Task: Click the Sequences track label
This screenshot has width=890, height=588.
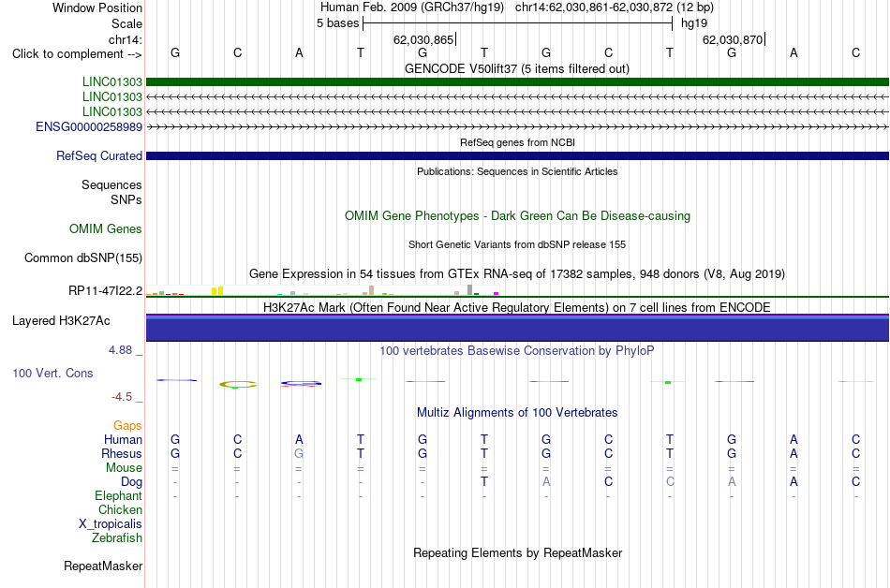Action: (x=111, y=184)
